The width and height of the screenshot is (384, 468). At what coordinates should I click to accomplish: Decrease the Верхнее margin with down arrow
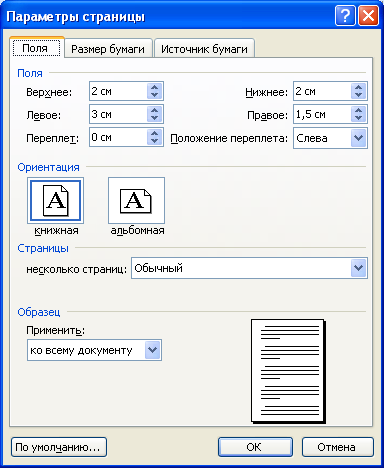[154, 95]
